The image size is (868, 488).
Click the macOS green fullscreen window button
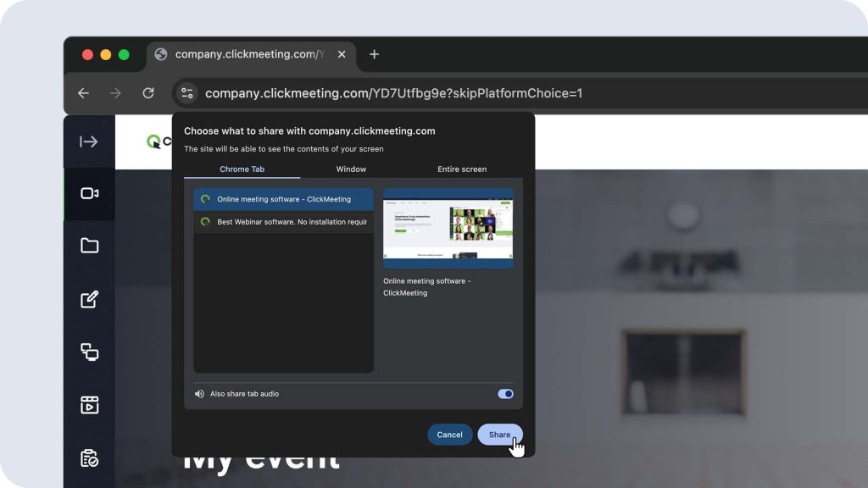click(x=124, y=54)
